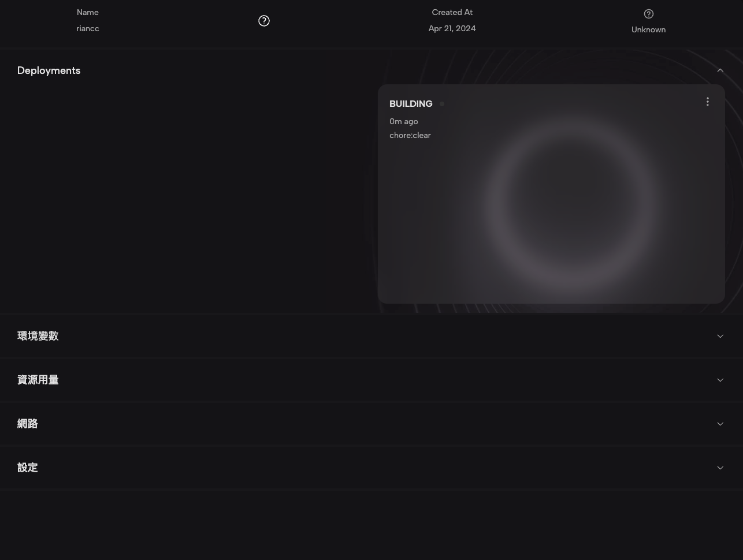Select the 資源用量 heading label
The image size is (743, 560).
[38, 380]
